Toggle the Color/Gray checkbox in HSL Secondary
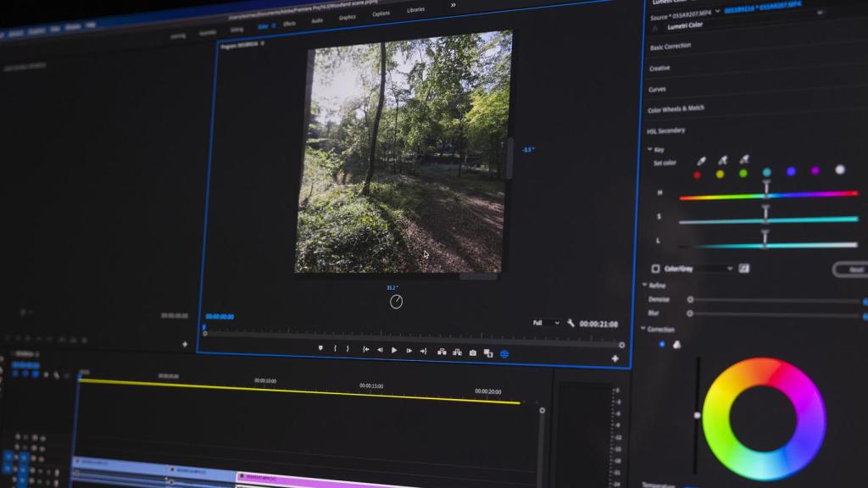This screenshot has width=868, height=488. [x=657, y=267]
